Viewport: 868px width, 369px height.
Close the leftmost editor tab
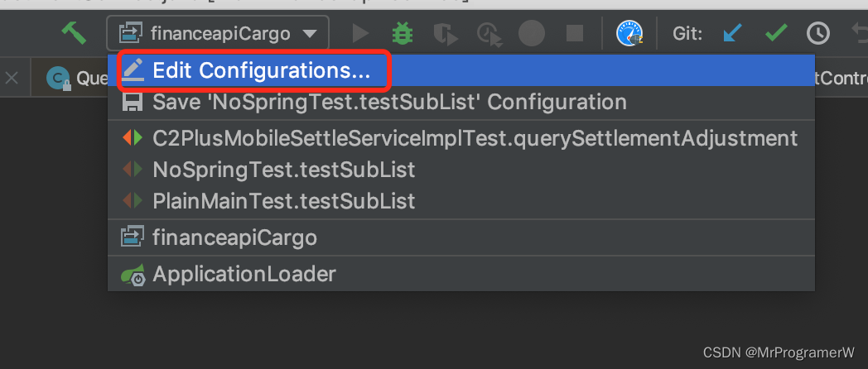[11, 78]
